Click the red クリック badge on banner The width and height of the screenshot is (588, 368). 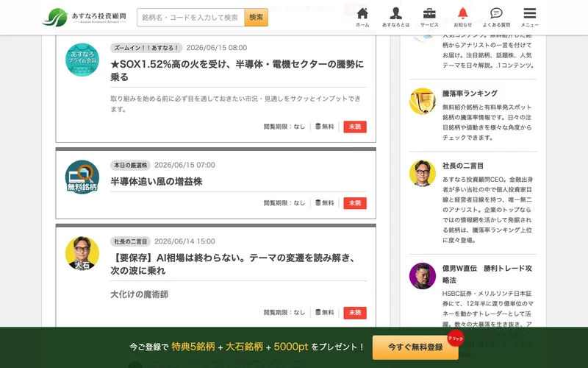(x=455, y=339)
